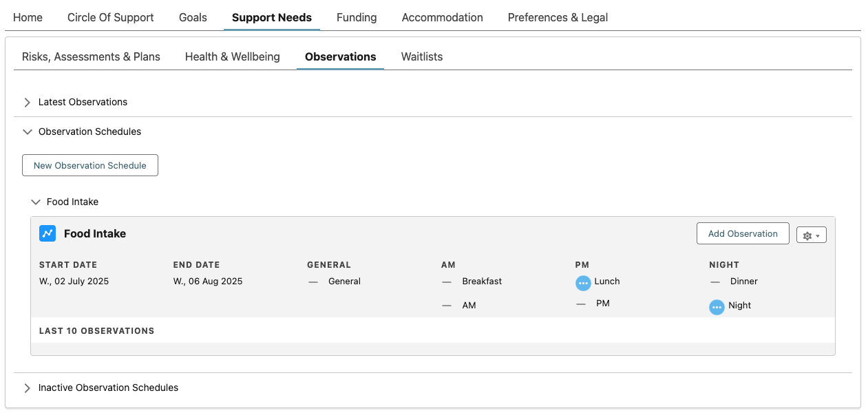The height and width of the screenshot is (413, 868).
Task: Select the Health & Wellbeing subtab
Action: click(x=233, y=56)
